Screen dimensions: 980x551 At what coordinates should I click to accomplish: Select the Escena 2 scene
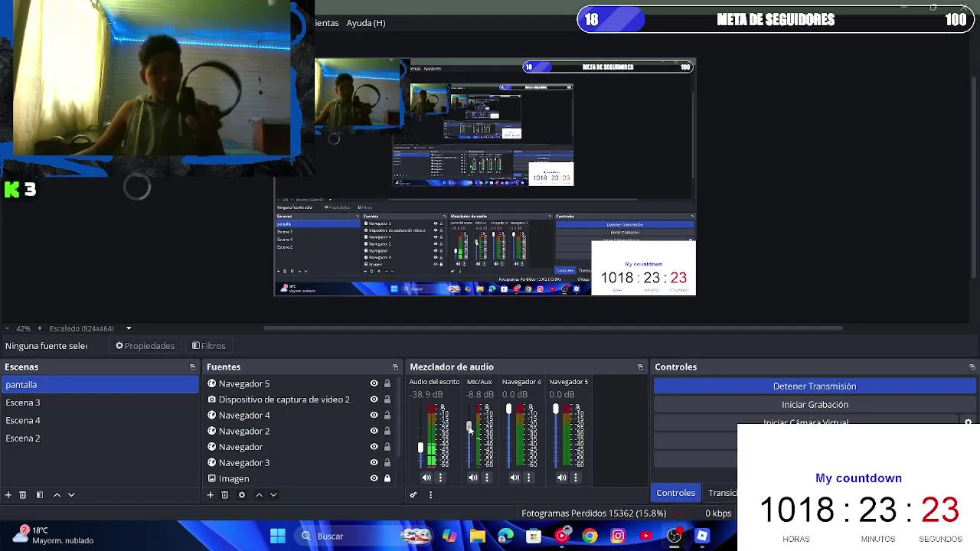[x=100, y=438]
